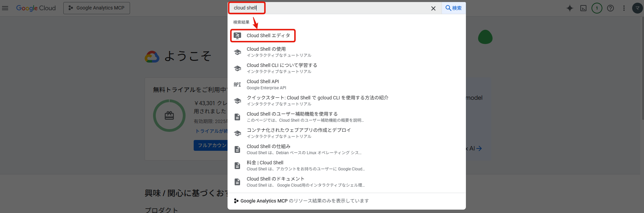Viewport: 644px width, 213px height.
Task: Click document icon beside 料金 | Cloud Shell
Action: coord(238,166)
